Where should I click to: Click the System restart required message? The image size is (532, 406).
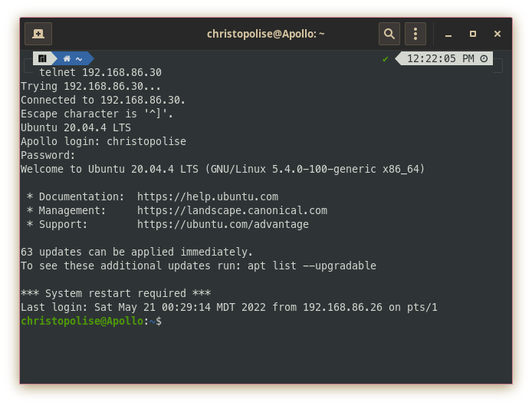point(116,293)
